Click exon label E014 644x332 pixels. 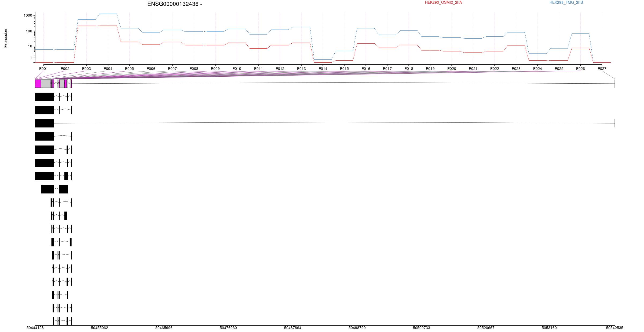(x=323, y=69)
